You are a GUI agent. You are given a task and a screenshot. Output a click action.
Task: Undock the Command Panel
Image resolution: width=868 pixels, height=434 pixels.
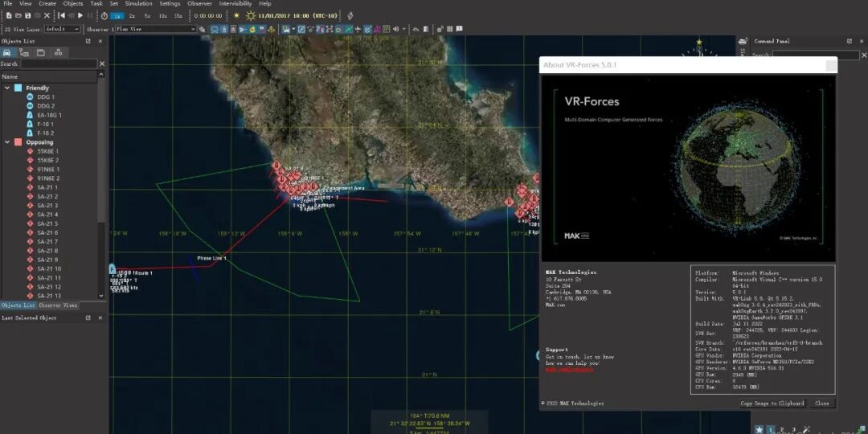coord(850,41)
